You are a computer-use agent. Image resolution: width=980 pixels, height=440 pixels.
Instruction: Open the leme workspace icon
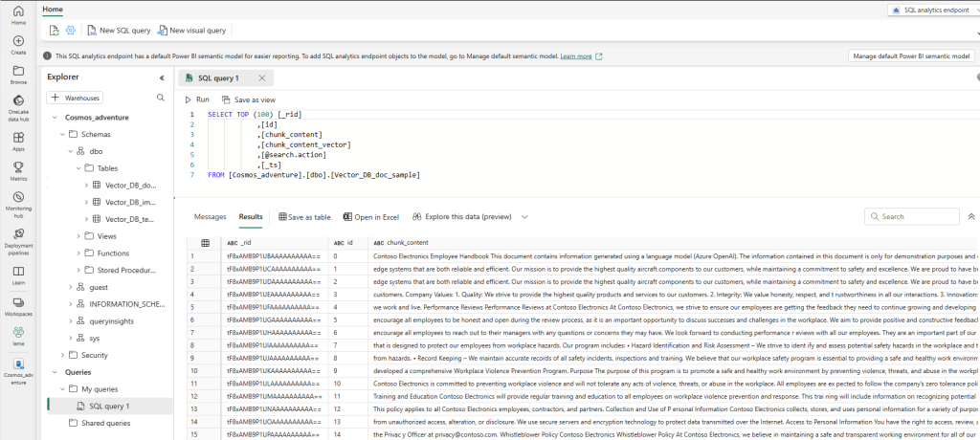point(18,335)
